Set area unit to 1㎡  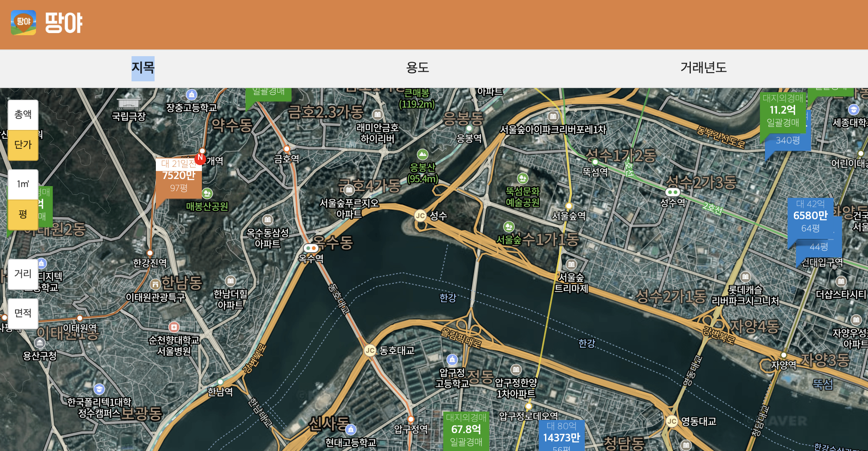pyautogui.click(x=23, y=184)
